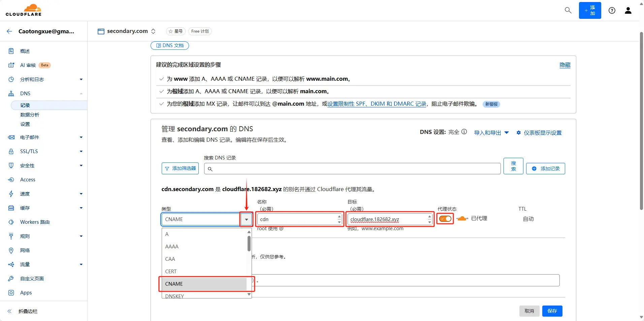Click the Cloudflare logo
The image size is (644, 321).
click(x=24, y=10)
